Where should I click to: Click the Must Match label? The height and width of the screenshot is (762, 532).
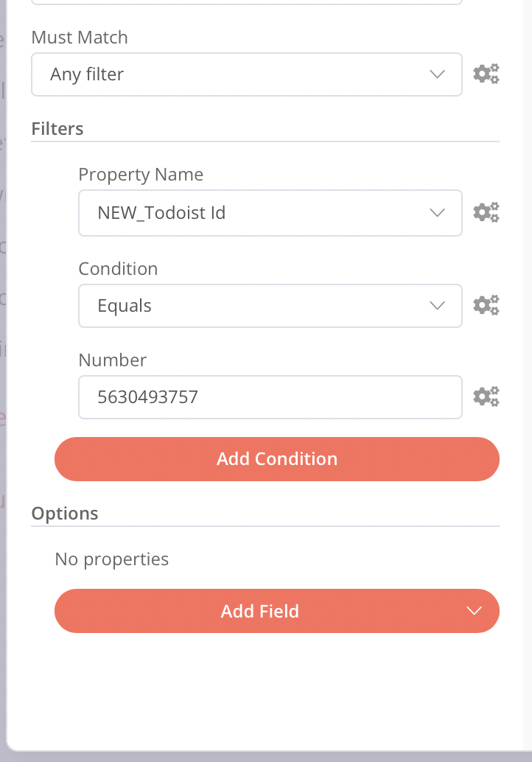coord(80,38)
